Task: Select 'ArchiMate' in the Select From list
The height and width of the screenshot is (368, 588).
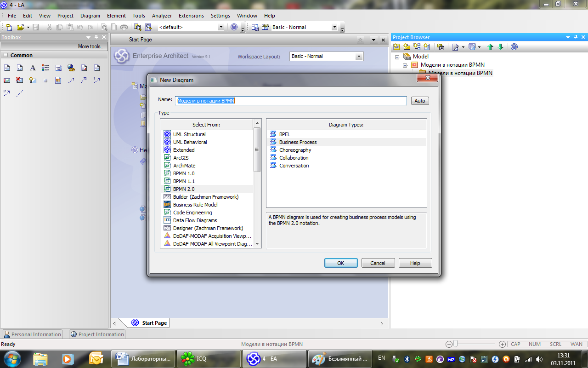Action: pyautogui.click(x=184, y=166)
